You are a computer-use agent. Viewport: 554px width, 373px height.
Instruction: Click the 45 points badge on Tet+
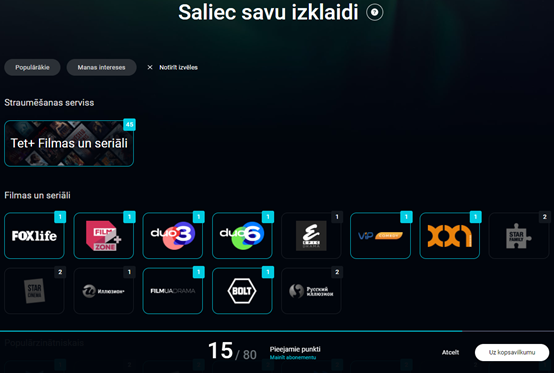click(x=129, y=125)
